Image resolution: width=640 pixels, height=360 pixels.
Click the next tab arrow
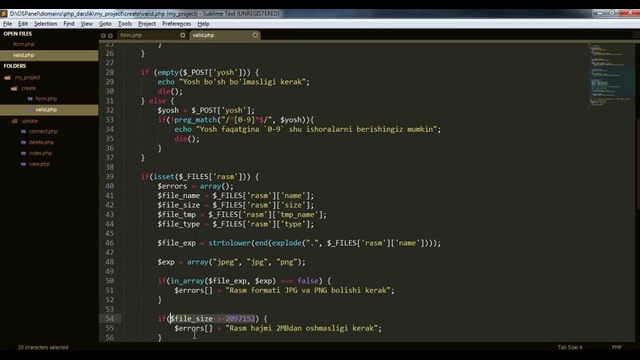point(110,36)
